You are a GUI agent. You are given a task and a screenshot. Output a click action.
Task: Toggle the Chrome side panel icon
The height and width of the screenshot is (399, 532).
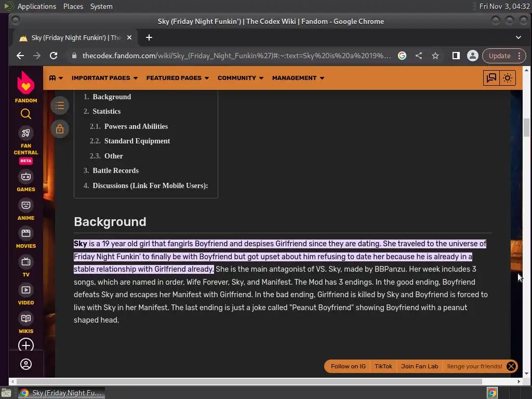pyautogui.click(x=456, y=56)
